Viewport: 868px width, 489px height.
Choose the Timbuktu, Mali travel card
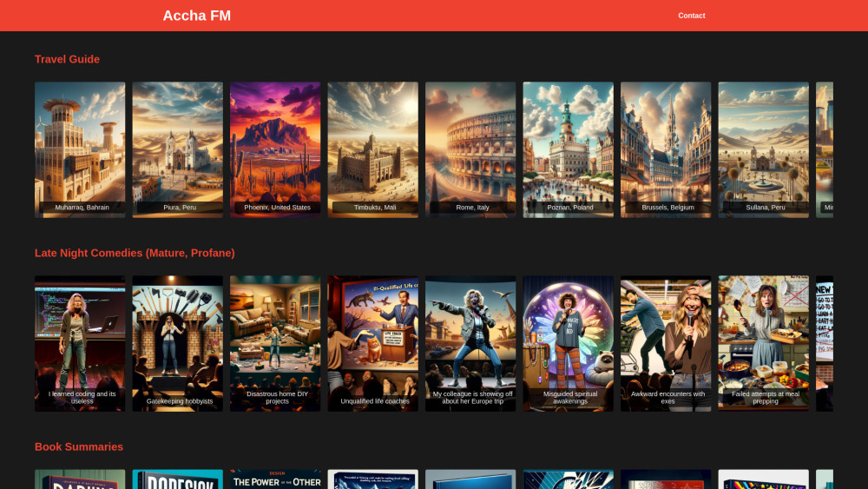click(x=372, y=149)
